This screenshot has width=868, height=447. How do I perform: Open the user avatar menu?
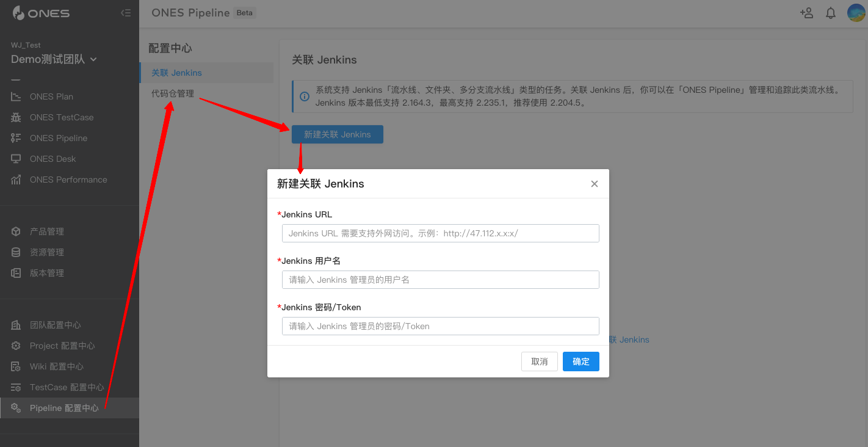(856, 13)
